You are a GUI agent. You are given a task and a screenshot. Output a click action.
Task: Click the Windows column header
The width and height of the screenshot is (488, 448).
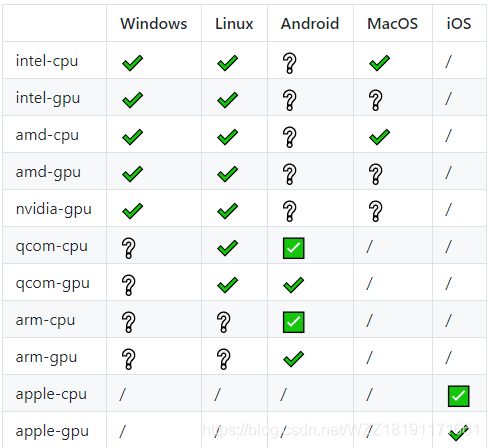pyautogui.click(x=154, y=24)
